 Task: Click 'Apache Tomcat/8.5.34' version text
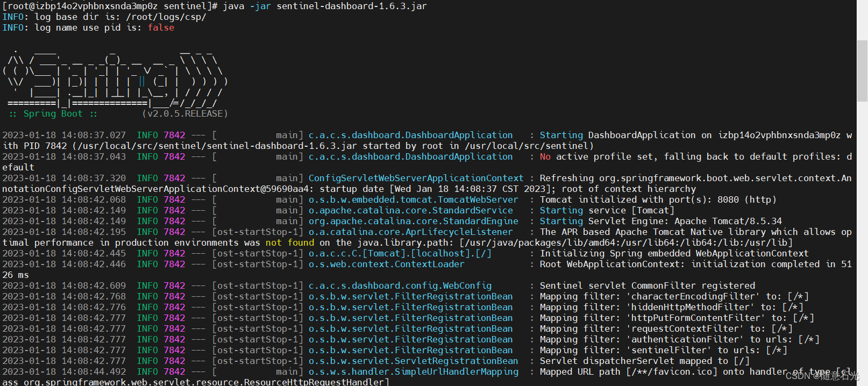click(728, 221)
